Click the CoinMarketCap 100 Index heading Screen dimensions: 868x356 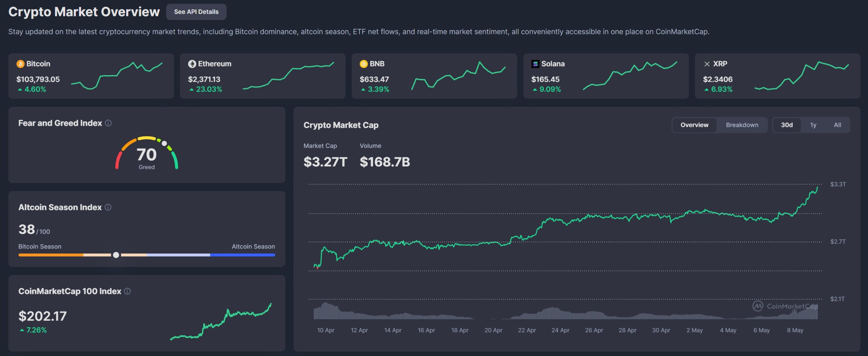coord(70,291)
